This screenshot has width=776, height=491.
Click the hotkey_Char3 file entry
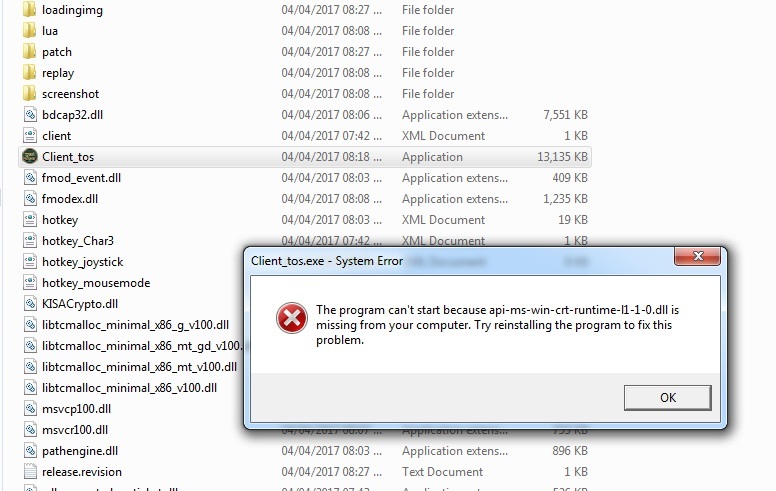click(78, 241)
